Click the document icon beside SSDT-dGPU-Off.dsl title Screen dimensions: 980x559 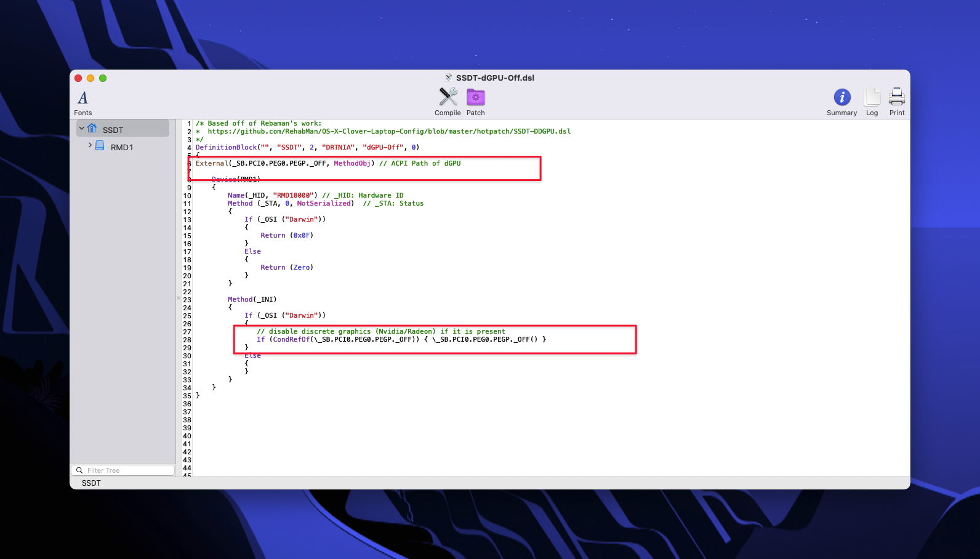pyautogui.click(x=449, y=78)
